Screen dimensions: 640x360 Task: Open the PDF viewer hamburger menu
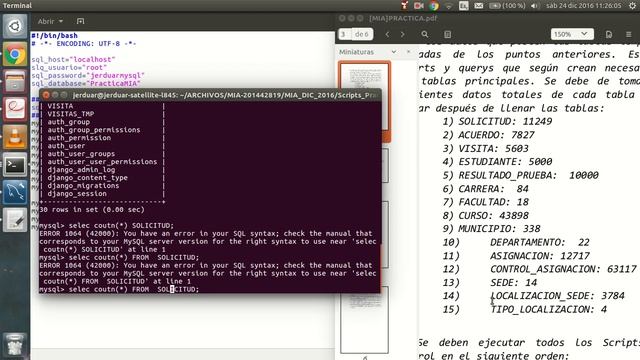click(x=629, y=35)
